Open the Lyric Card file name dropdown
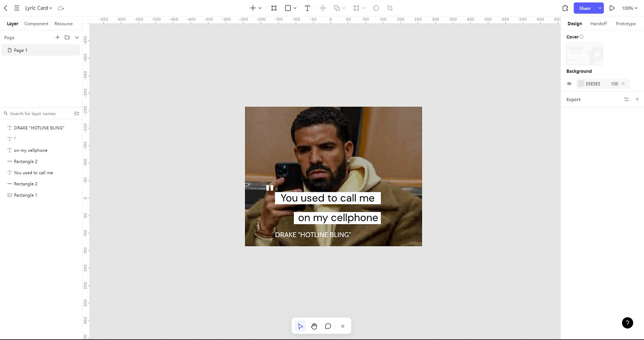Image resolution: width=644 pixels, height=340 pixels. pos(38,8)
